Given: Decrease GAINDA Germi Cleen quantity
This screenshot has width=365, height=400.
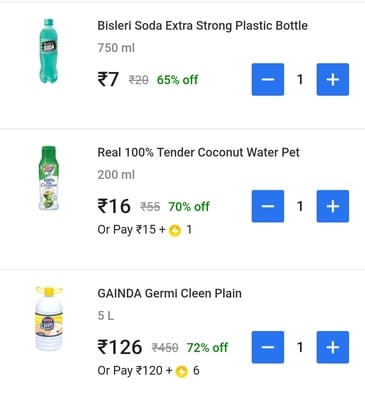Looking at the screenshot, I should tap(268, 347).
